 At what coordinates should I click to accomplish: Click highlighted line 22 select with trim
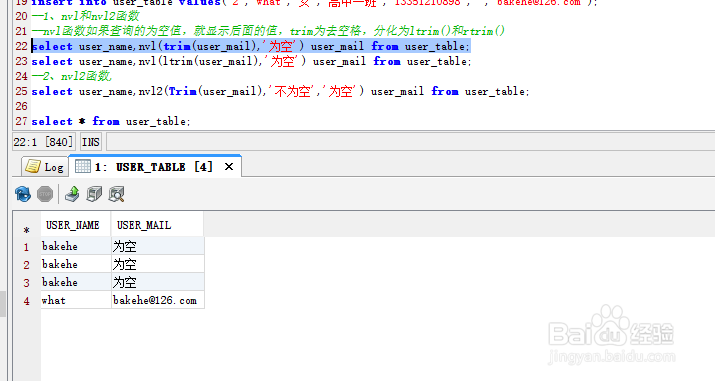tap(251, 46)
